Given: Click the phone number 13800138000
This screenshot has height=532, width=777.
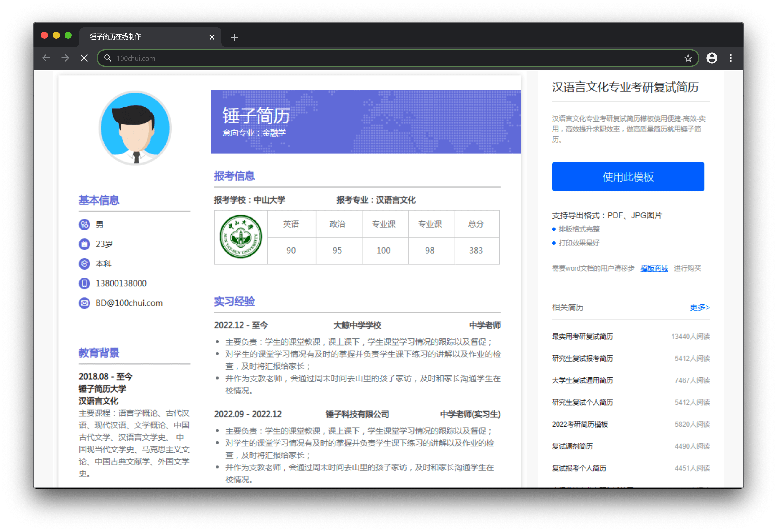Looking at the screenshot, I should 121,283.
